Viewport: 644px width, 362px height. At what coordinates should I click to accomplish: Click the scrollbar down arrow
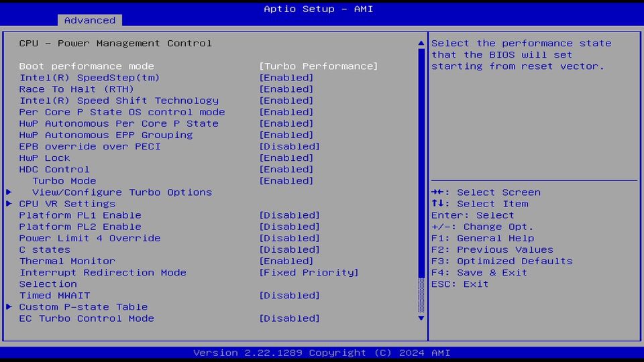[x=421, y=318]
